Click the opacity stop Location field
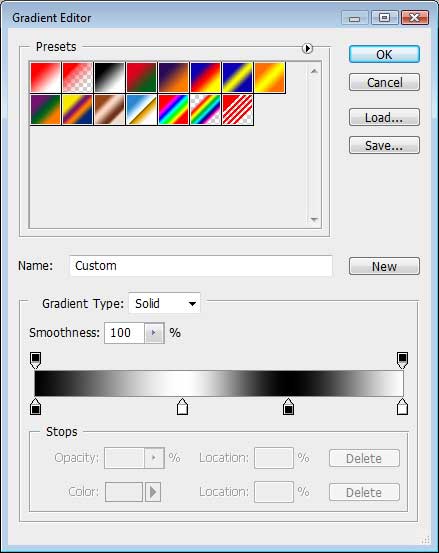The height and width of the screenshot is (553, 439). tap(274, 458)
